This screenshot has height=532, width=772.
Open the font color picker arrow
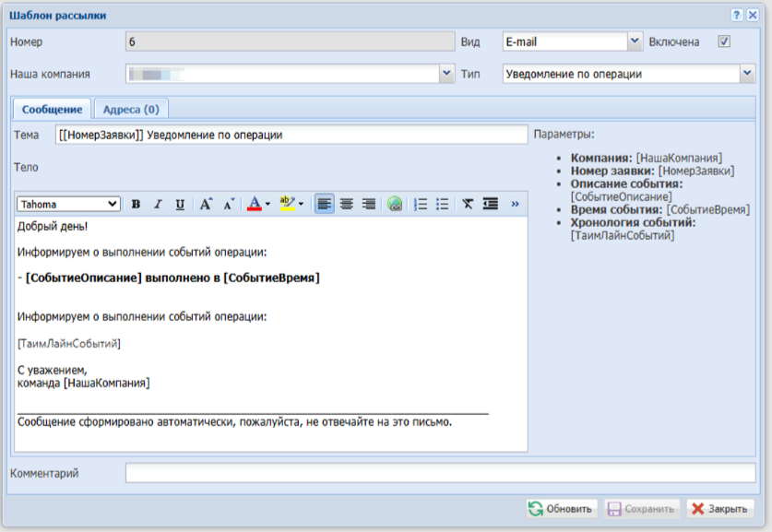tap(267, 204)
